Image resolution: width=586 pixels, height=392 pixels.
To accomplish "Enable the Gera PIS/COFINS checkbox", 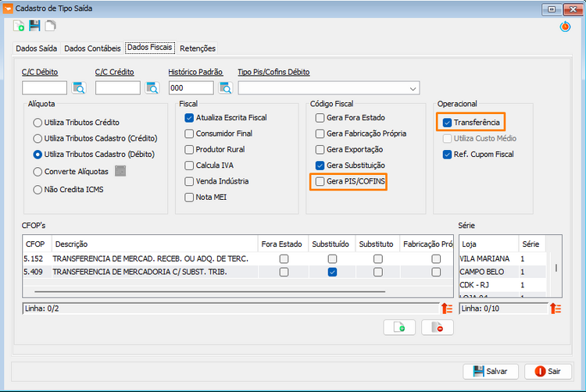I will coord(320,181).
